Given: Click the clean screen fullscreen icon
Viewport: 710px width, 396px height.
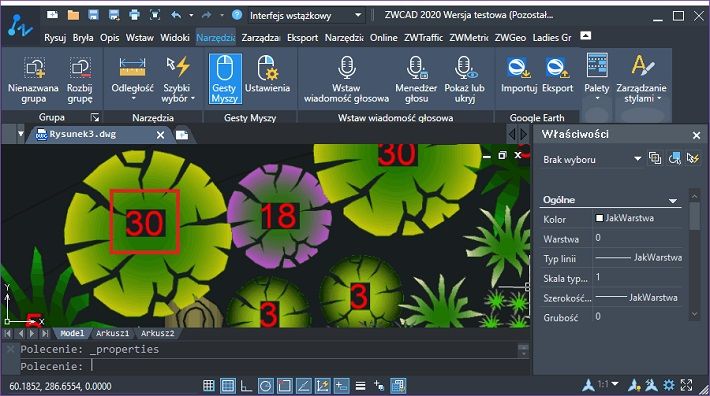Looking at the screenshot, I should pyautogui.click(x=686, y=385).
